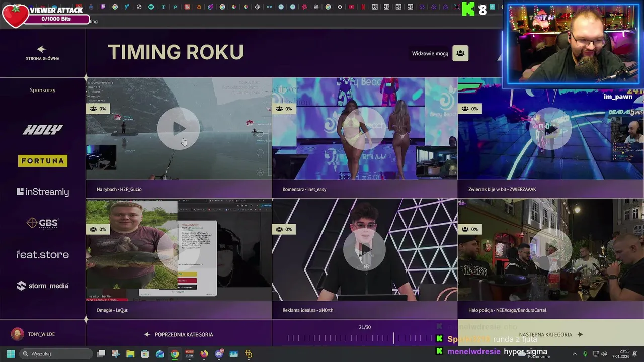Open the HOLY sponsor logo

click(43, 130)
